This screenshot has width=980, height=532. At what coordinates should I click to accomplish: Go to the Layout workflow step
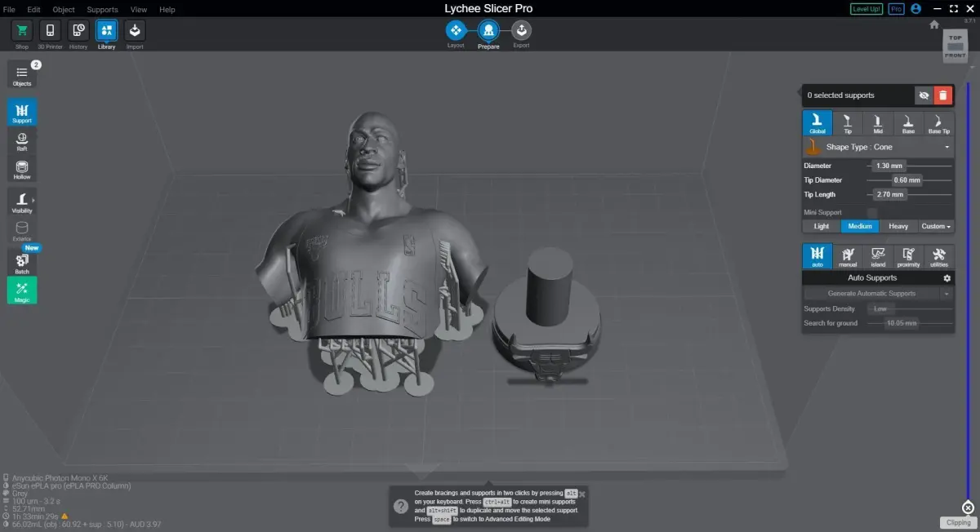point(456,30)
